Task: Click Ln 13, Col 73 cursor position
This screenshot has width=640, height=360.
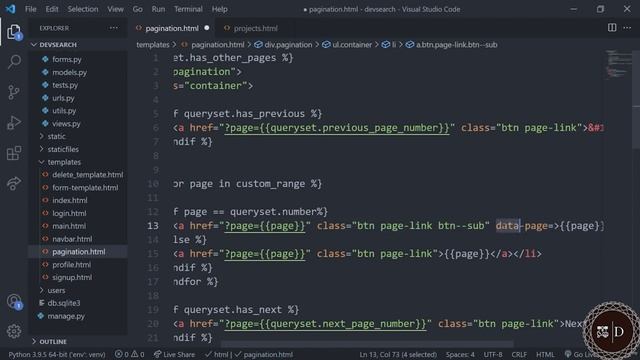Action: point(398,354)
